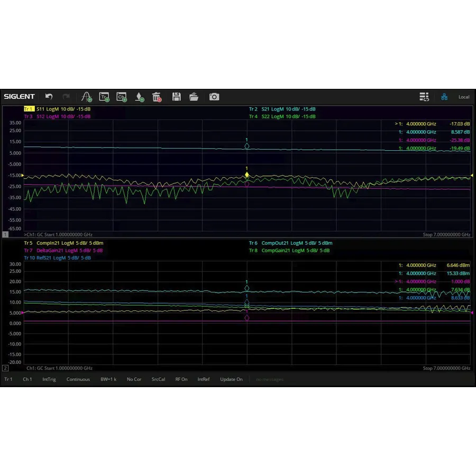Viewport: 476px width, 476px height.
Task: Click the save icon in the toolbar
Action: click(x=176, y=97)
